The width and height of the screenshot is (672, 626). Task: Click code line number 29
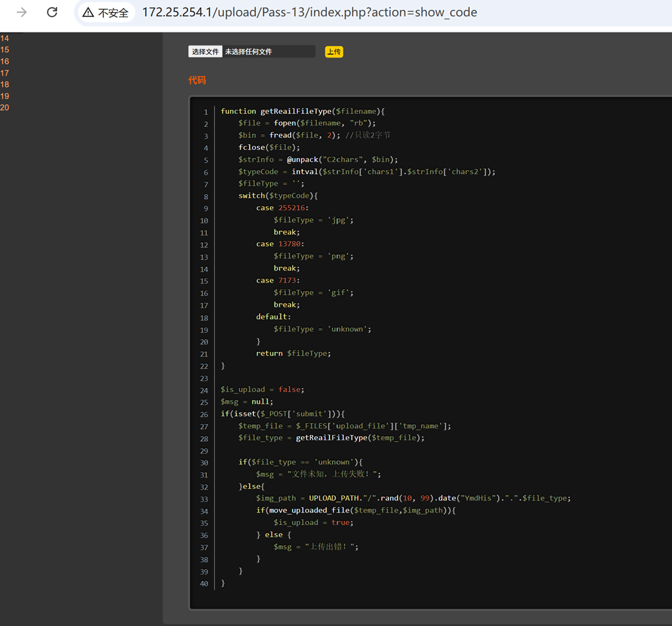(203, 451)
